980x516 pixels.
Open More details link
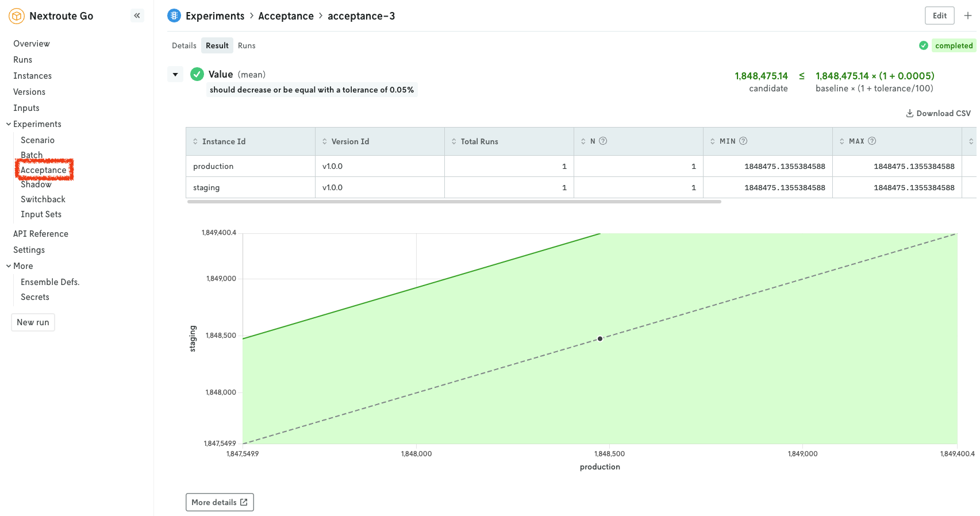pos(220,502)
